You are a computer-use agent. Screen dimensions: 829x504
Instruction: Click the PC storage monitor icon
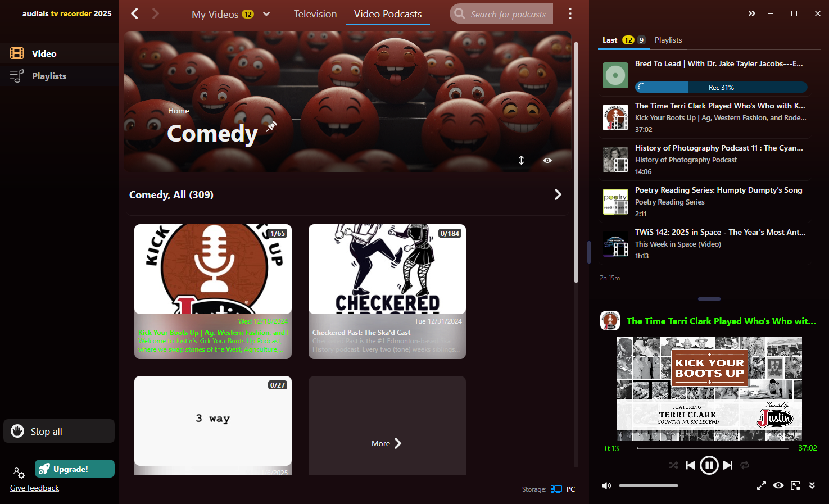(556, 489)
